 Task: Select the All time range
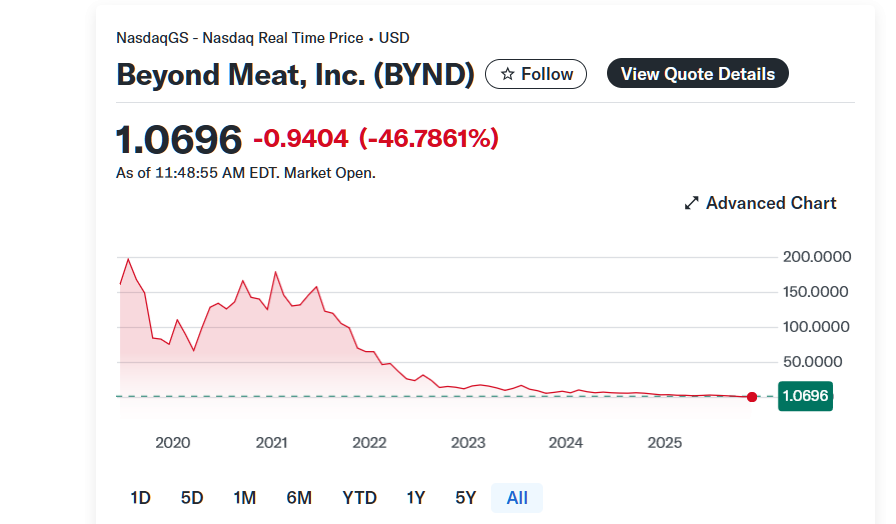517,497
